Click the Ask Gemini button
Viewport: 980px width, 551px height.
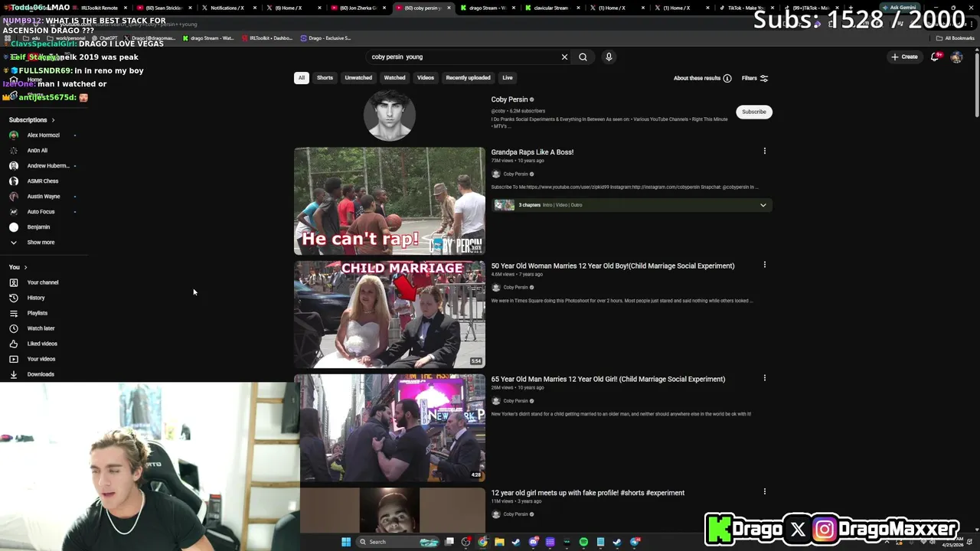[899, 8]
